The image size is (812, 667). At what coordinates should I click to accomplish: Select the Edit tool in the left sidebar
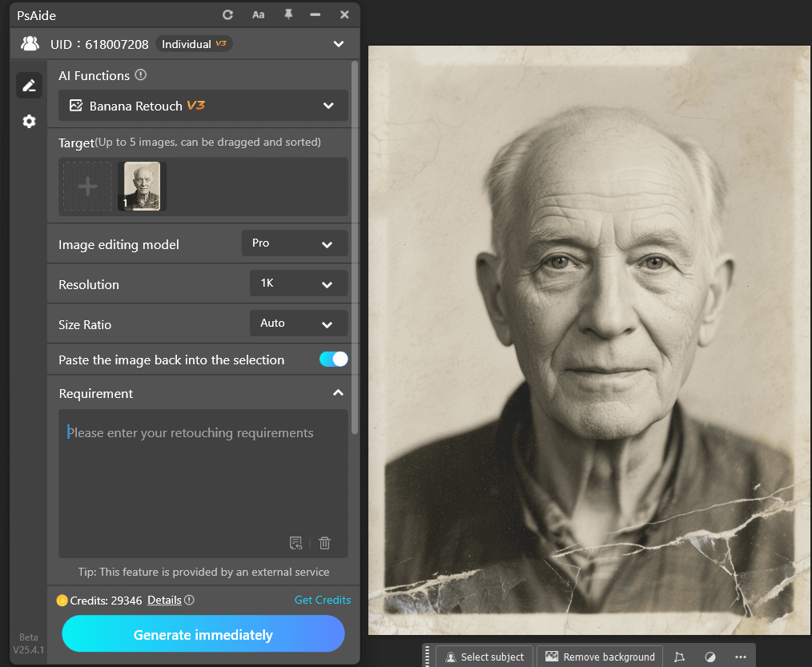pyautogui.click(x=29, y=85)
